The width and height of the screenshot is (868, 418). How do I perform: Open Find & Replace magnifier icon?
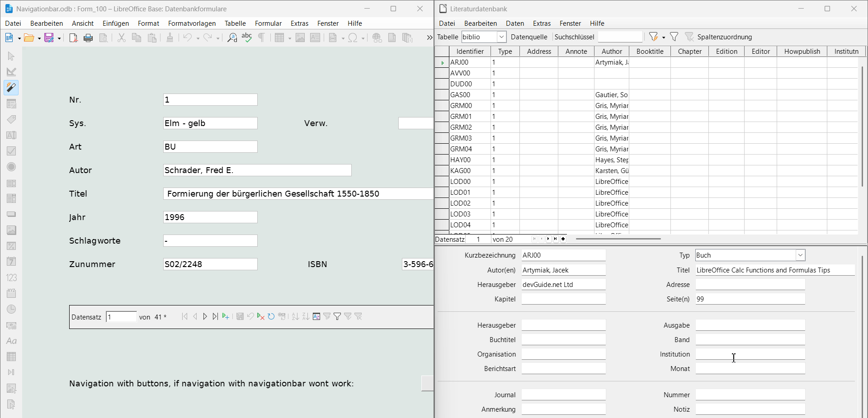tap(232, 38)
